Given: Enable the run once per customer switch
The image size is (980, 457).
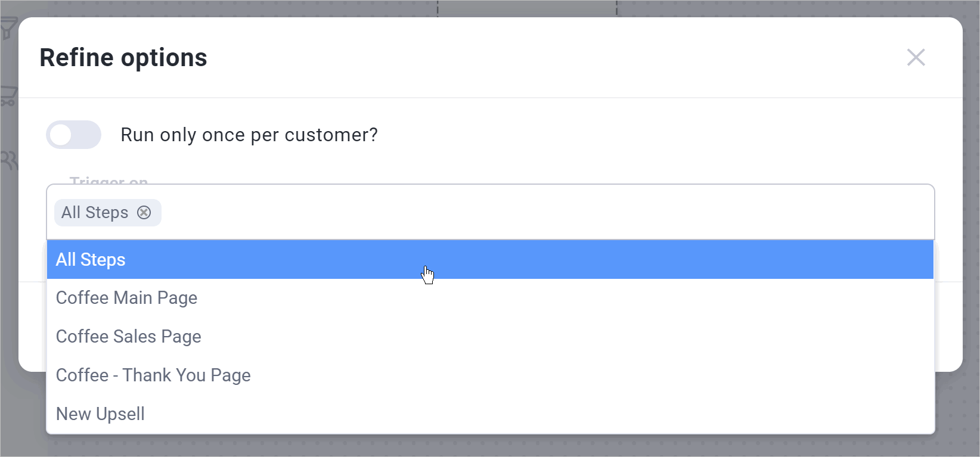Looking at the screenshot, I should pyautogui.click(x=73, y=135).
